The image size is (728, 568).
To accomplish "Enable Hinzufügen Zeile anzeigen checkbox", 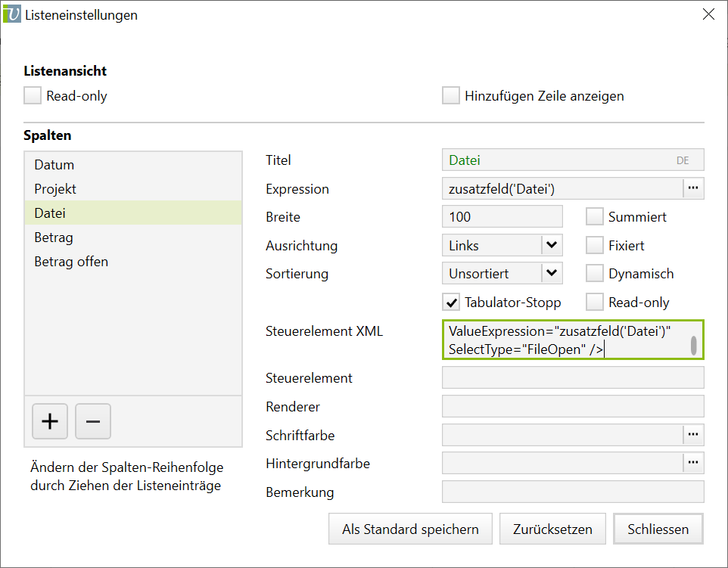I will pyautogui.click(x=451, y=96).
